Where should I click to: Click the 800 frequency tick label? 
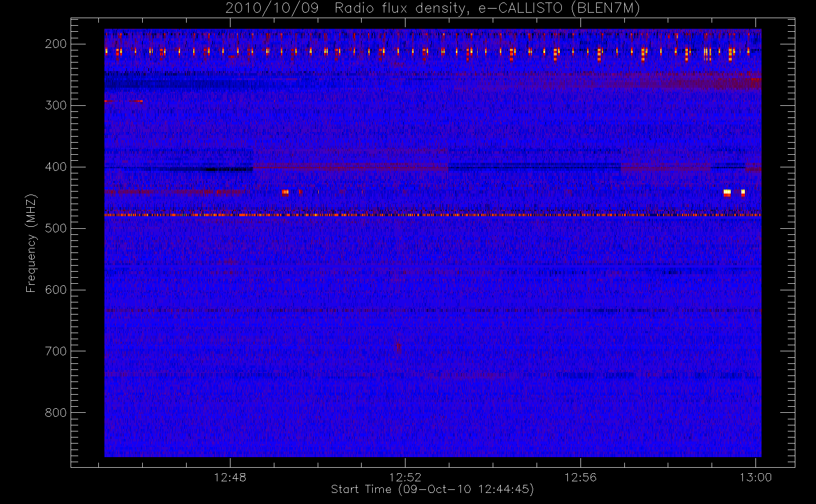pyautogui.click(x=55, y=413)
